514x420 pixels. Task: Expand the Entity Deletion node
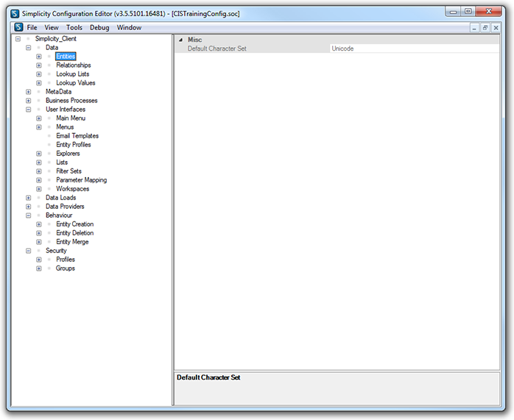click(39, 233)
